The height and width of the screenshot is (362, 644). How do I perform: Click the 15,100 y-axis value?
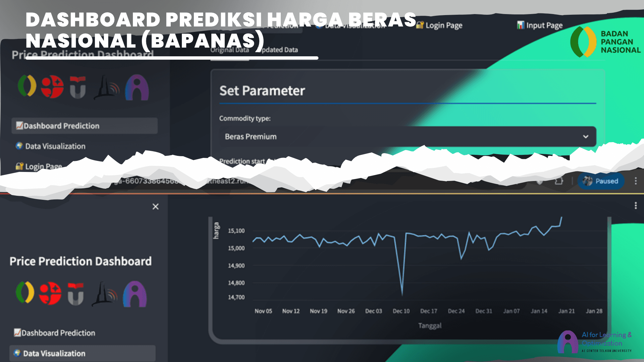point(236,231)
